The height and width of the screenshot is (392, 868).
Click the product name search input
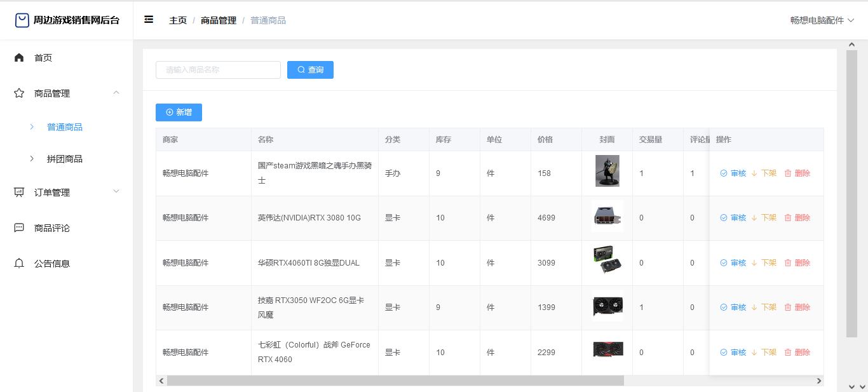click(218, 70)
